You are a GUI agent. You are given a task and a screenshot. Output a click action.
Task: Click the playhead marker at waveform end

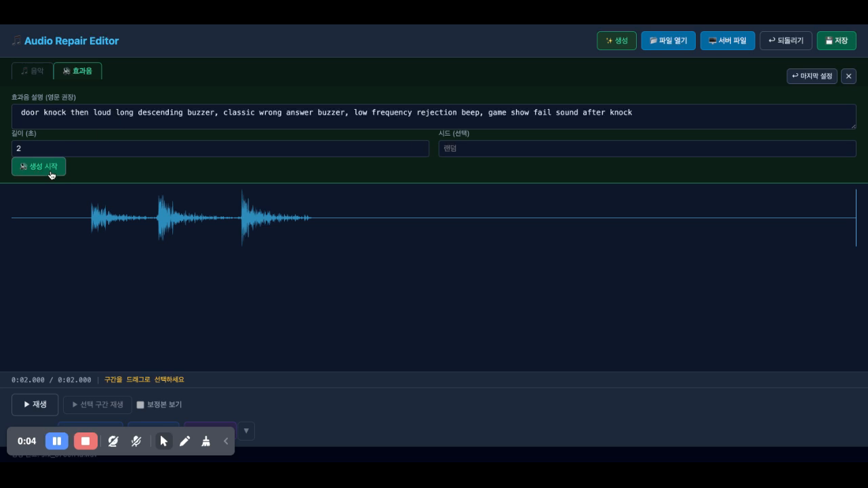(x=856, y=218)
